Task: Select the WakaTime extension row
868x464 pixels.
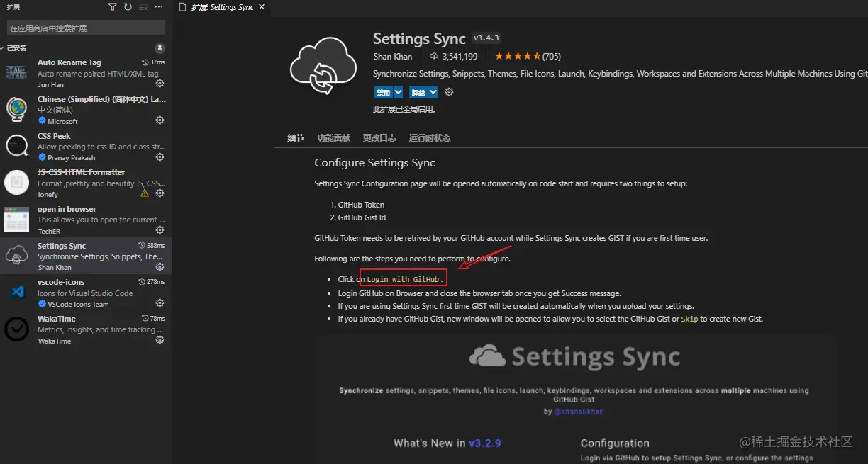Action: tap(86, 329)
